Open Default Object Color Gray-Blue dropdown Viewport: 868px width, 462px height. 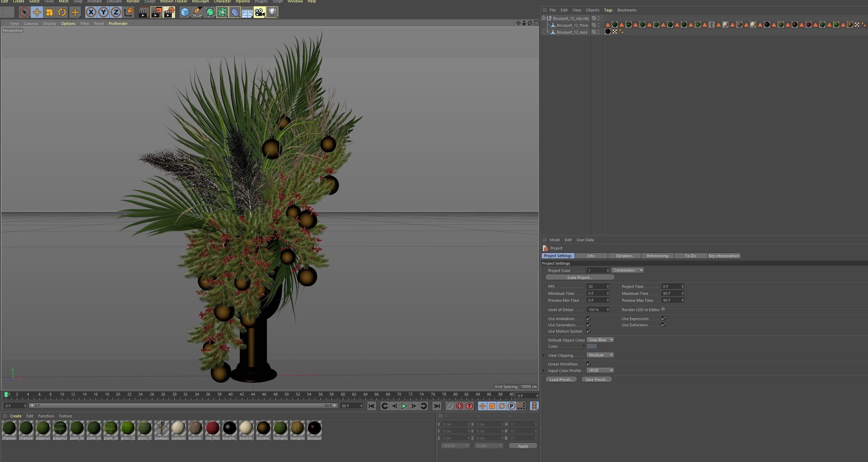pyautogui.click(x=600, y=340)
